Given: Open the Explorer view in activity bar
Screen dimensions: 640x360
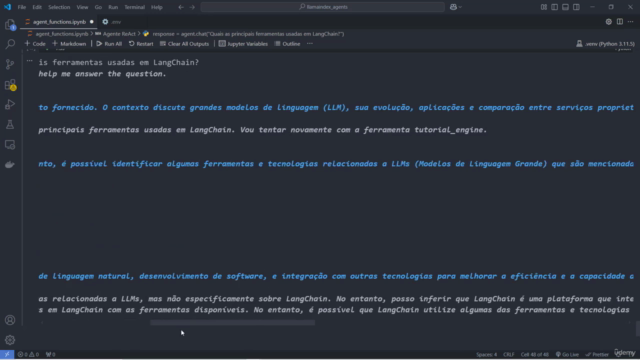Looking at the screenshot, I should (x=10, y=25).
